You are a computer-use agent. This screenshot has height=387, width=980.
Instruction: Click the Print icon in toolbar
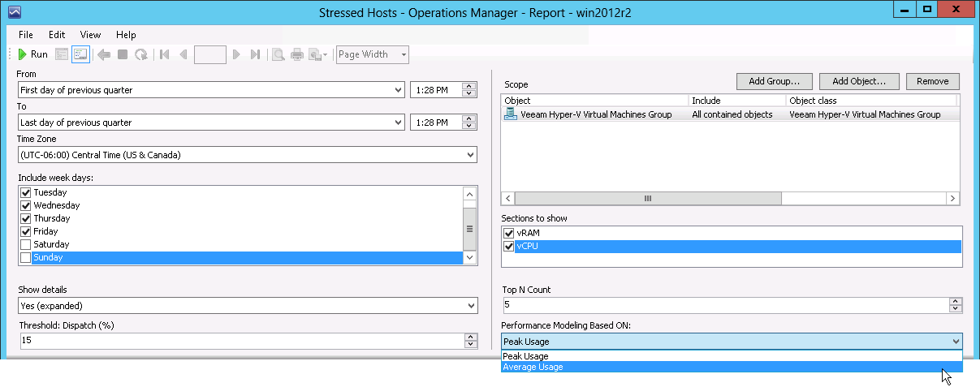click(x=297, y=54)
